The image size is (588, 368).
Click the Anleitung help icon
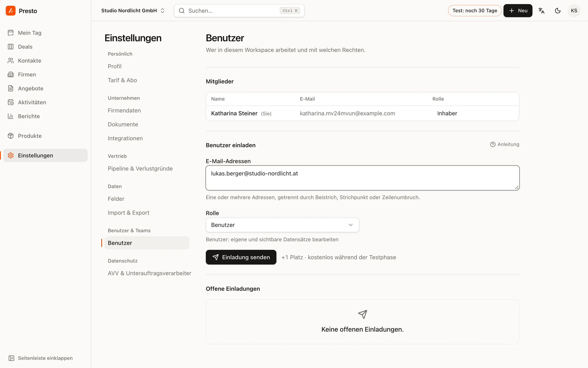click(492, 144)
